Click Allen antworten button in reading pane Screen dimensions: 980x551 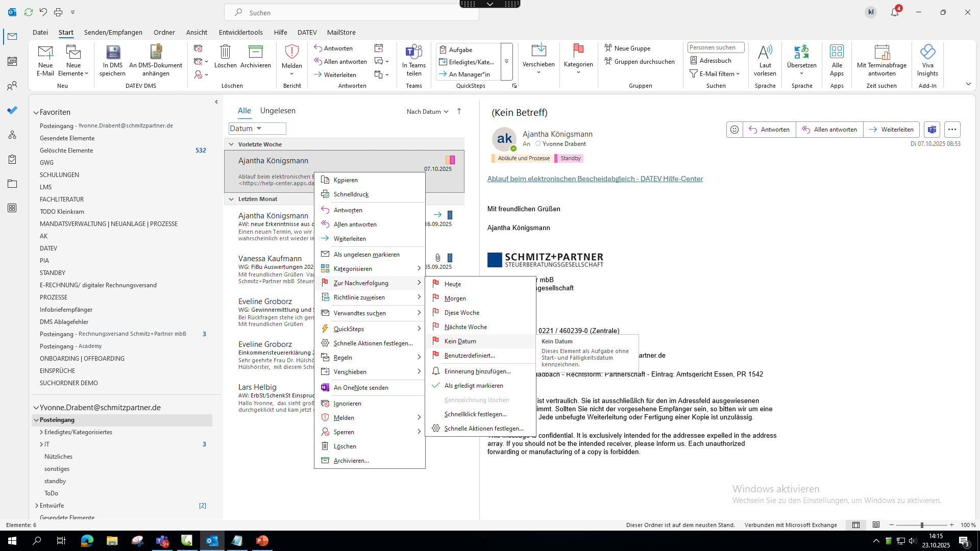(x=829, y=130)
